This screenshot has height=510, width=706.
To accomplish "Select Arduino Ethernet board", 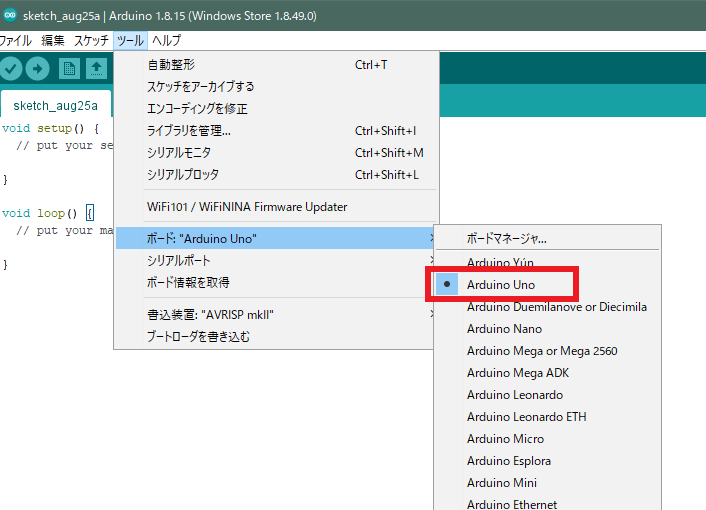I will (x=548, y=502).
